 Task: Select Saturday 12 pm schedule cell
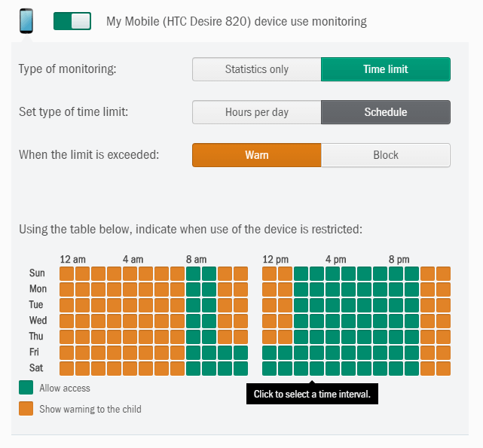270,368
